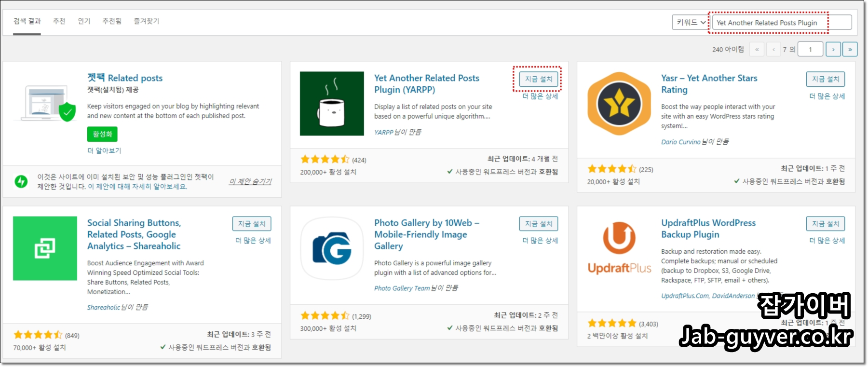Click YARPP star rating with 424 reviews
Viewport: 868px width, 367px height.
[x=325, y=159]
